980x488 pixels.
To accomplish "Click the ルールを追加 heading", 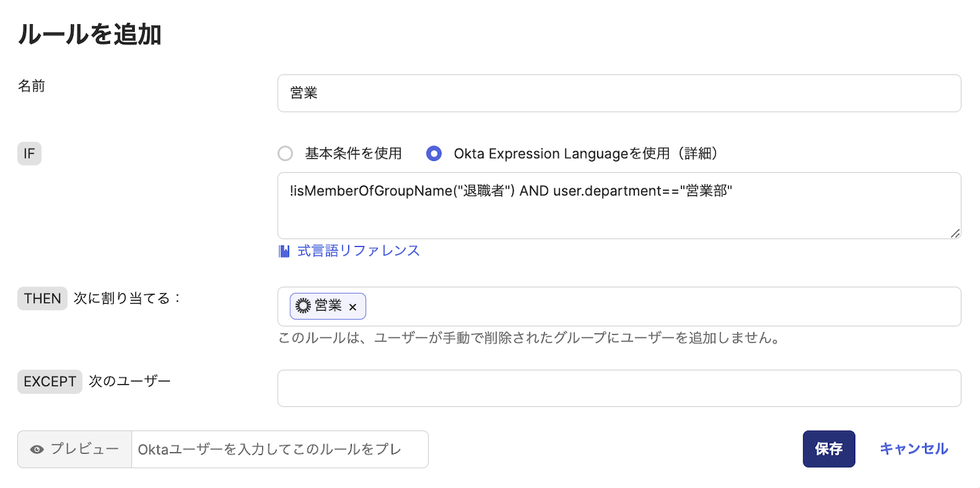I will coord(89,35).
